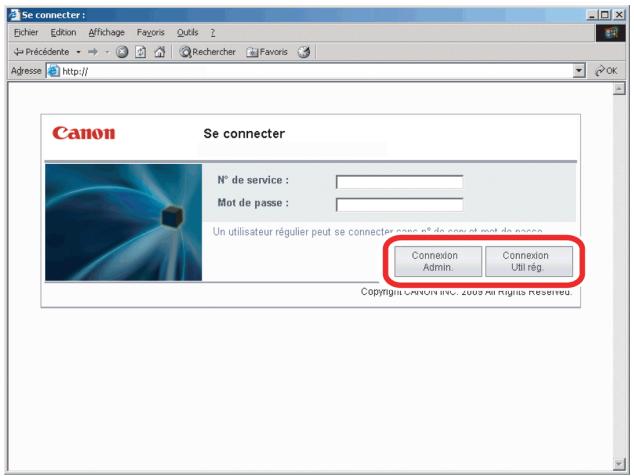
Task: Click the Rechercher search button
Action: 207,52
